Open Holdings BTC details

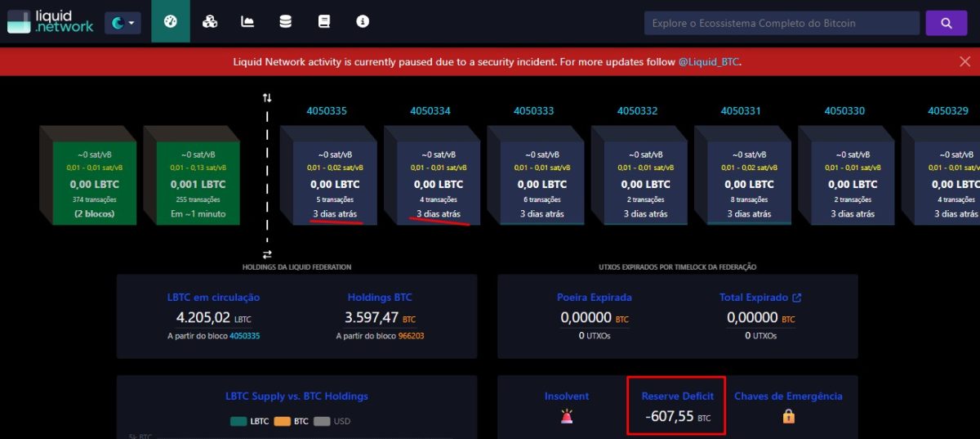coord(380,298)
